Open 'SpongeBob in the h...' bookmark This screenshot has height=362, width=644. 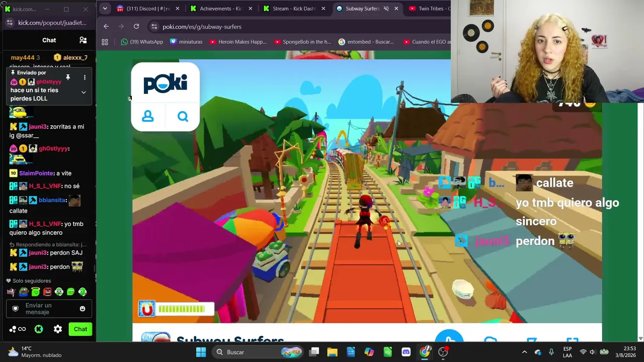[x=302, y=42]
